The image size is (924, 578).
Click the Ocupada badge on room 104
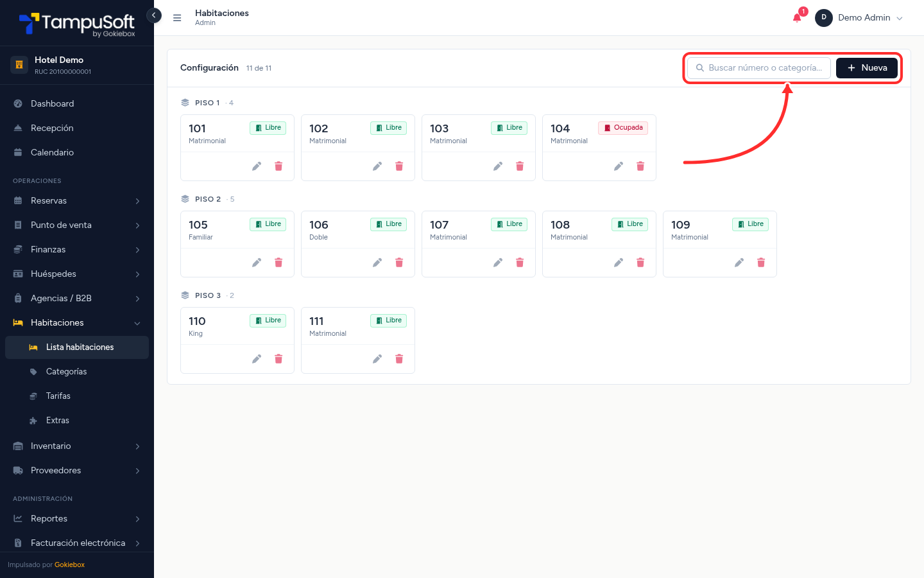pyautogui.click(x=623, y=128)
